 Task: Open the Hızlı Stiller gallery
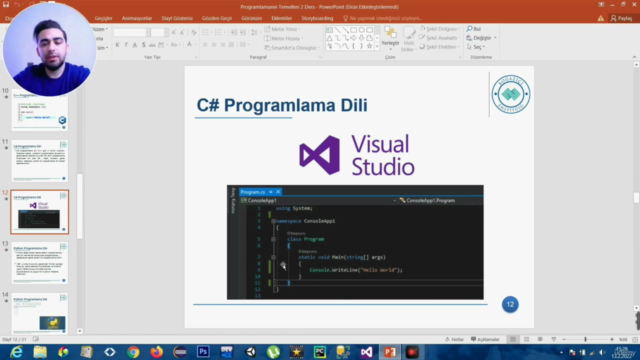tap(408, 39)
